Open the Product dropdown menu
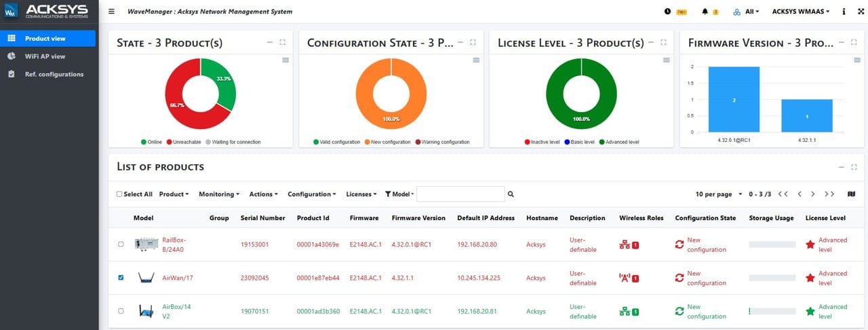Screen dimensions: 868x330 coord(174,194)
